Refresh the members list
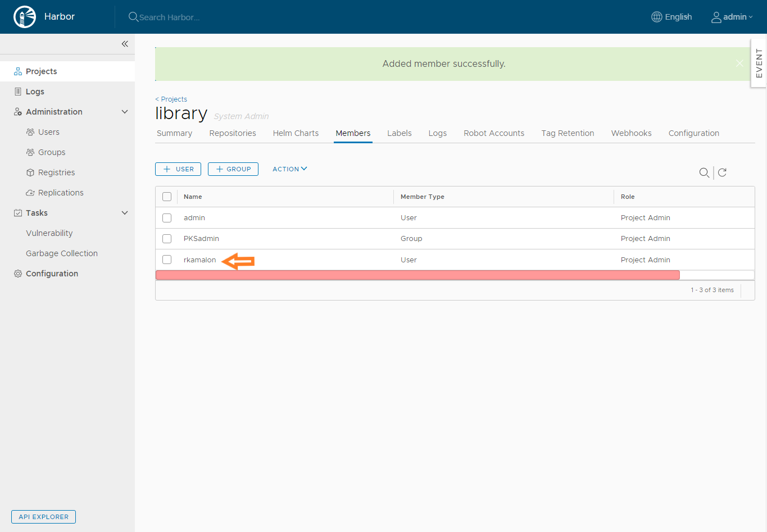The image size is (767, 532). (723, 172)
